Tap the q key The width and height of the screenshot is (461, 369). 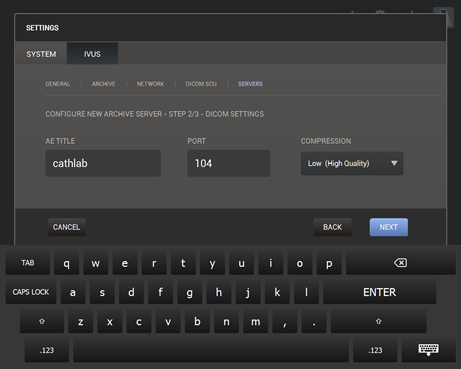point(67,263)
